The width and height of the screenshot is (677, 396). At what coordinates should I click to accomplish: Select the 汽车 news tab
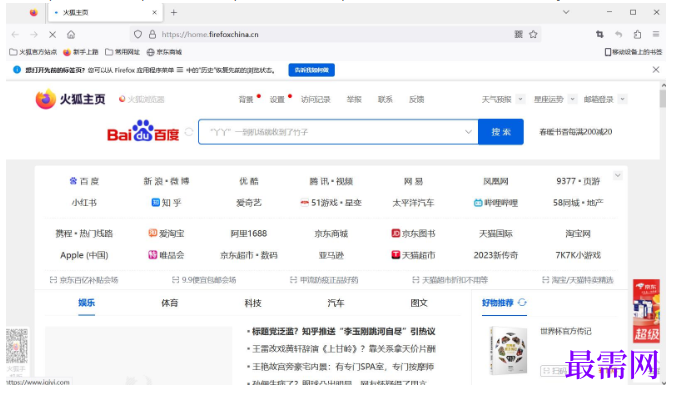(x=336, y=303)
